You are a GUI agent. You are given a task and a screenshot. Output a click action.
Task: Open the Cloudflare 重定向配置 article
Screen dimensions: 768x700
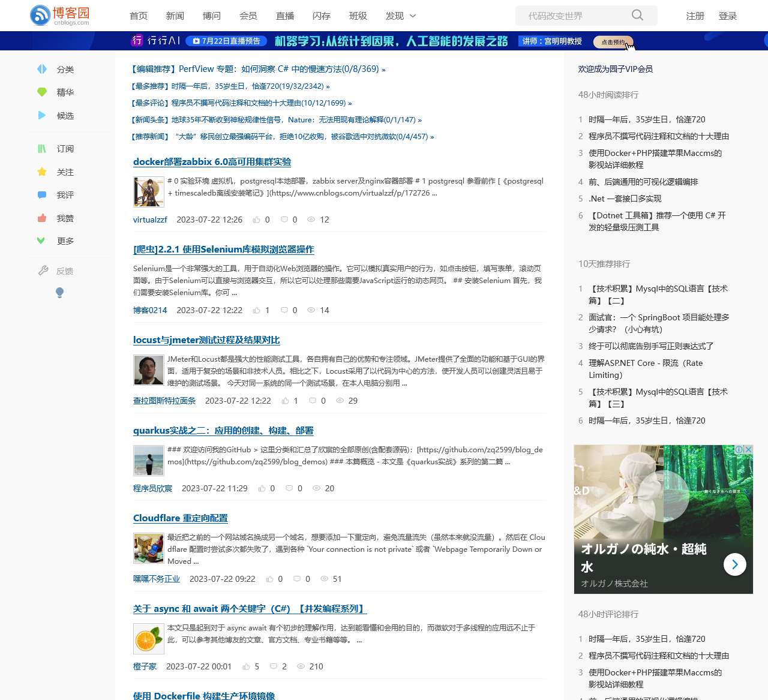pos(180,518)
